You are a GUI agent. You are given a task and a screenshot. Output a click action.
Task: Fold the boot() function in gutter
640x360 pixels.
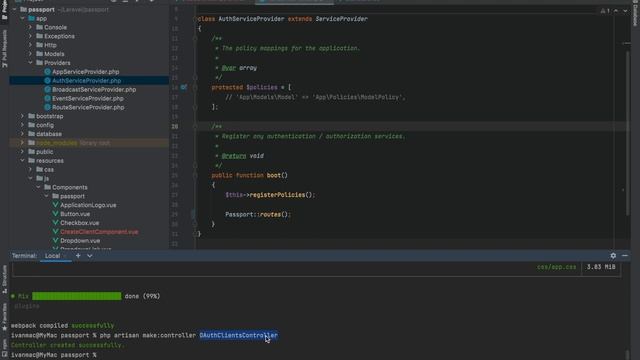point(195,176)
